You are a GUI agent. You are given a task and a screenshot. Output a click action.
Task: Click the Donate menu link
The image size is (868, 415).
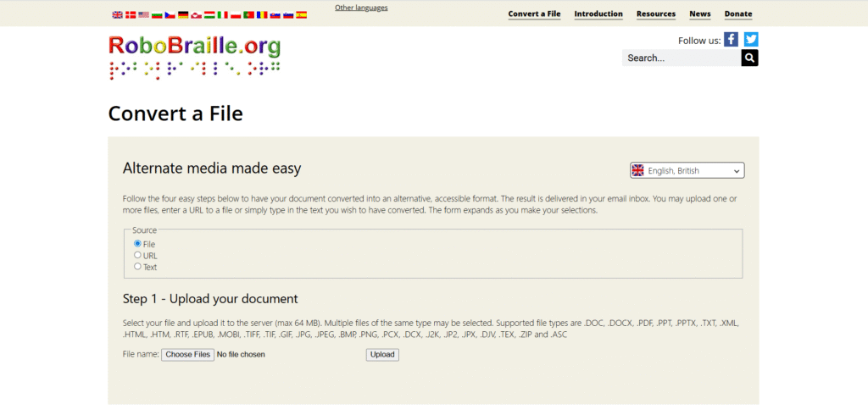click(x=738, y=14)
